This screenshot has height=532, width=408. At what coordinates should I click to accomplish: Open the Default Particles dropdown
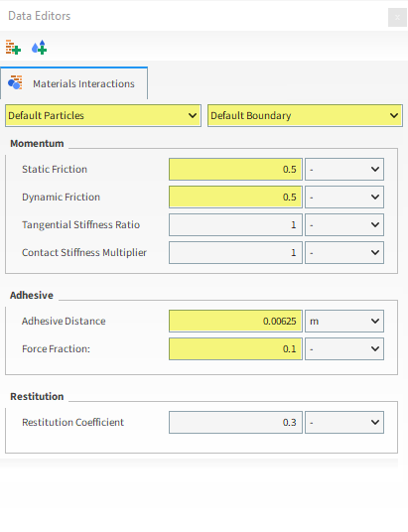[x=103, y=116]
